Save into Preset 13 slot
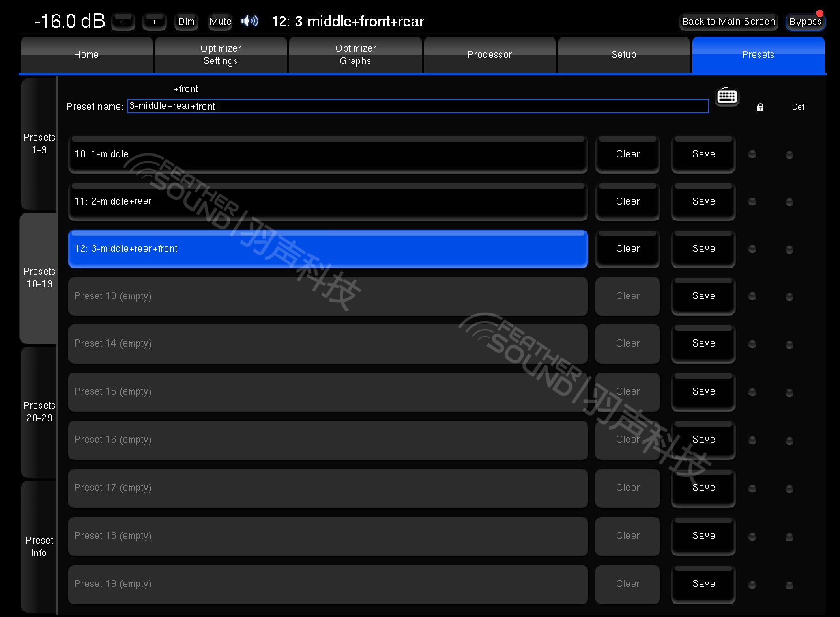The height and width of the screenshot is (617, 840). coord(703,296)
